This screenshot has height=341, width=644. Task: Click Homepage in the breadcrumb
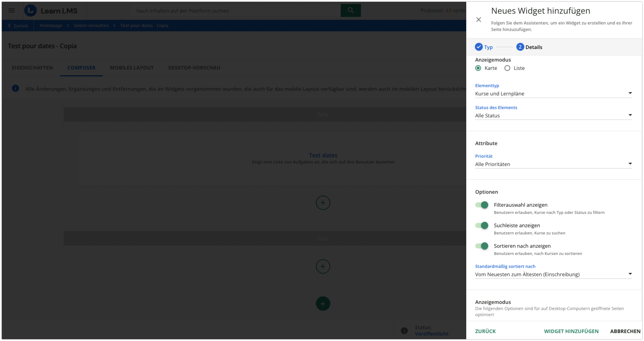(x=51, y=25)
